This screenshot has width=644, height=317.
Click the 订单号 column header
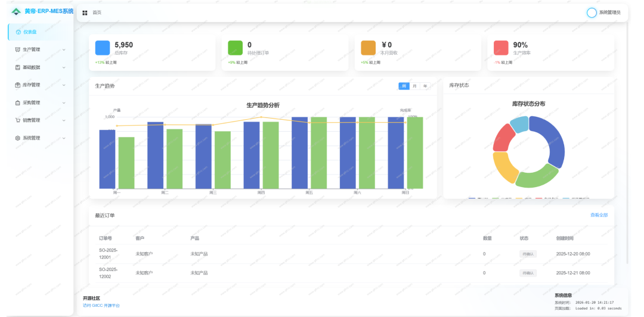pos(106,238)
